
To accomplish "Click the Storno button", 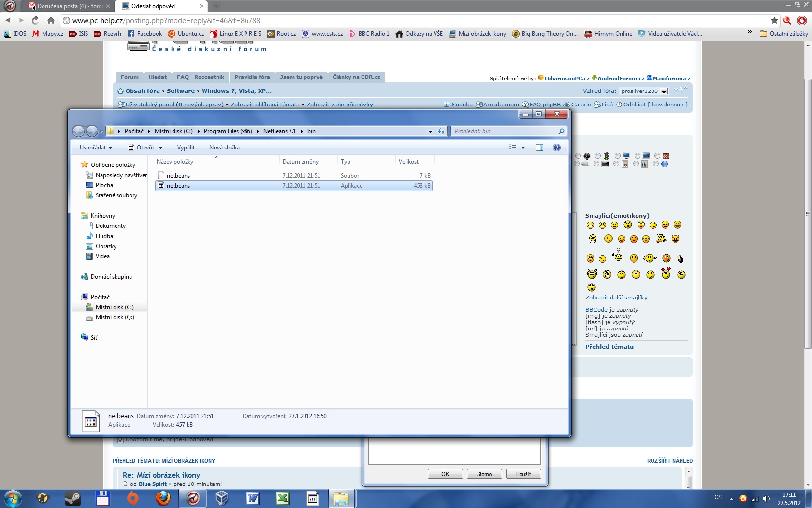I will (484, 474).
